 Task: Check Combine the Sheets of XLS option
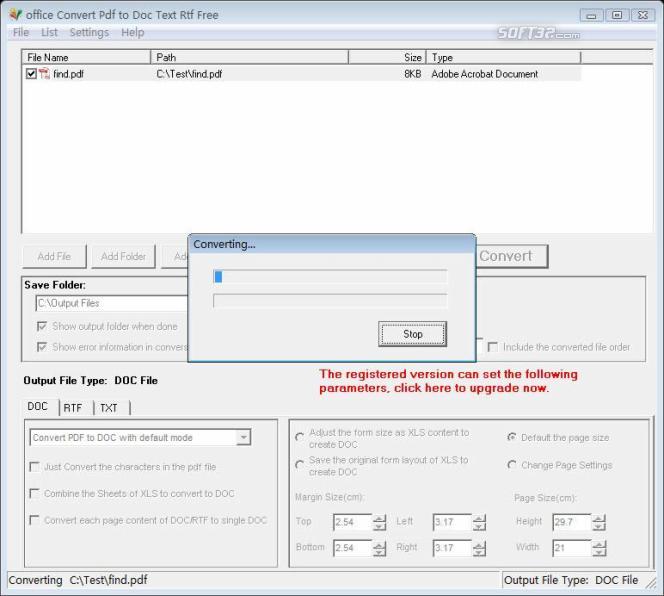[x=34, y=493]
